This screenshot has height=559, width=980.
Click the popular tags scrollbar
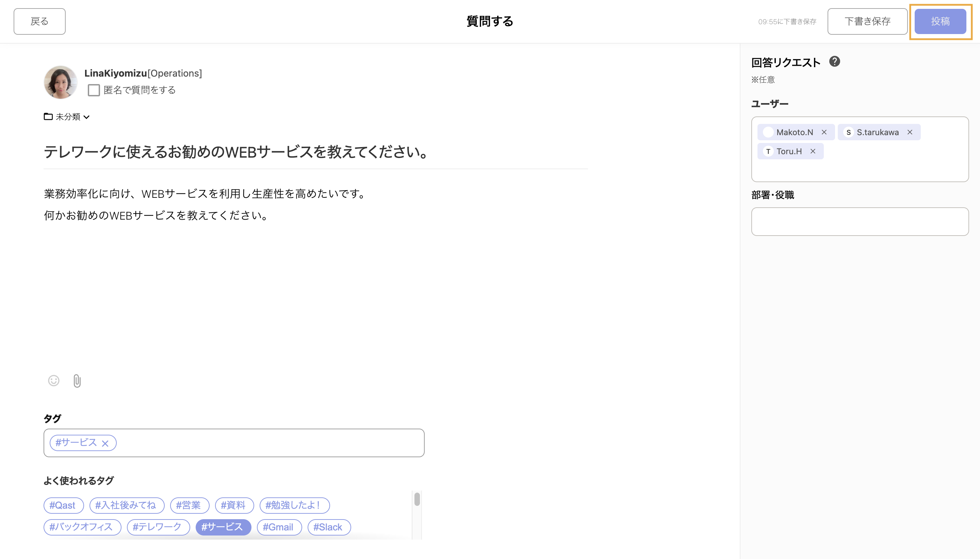pos(417,499)
